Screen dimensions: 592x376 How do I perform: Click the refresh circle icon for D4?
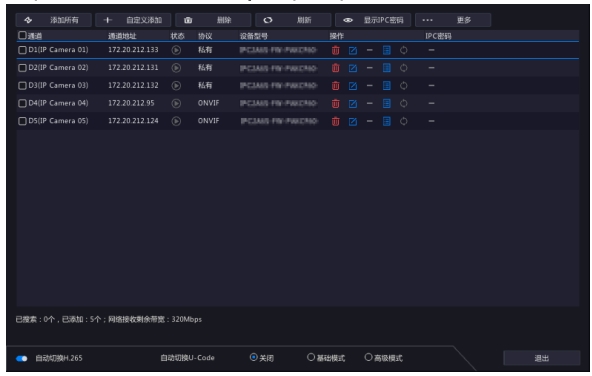point(404,103)
